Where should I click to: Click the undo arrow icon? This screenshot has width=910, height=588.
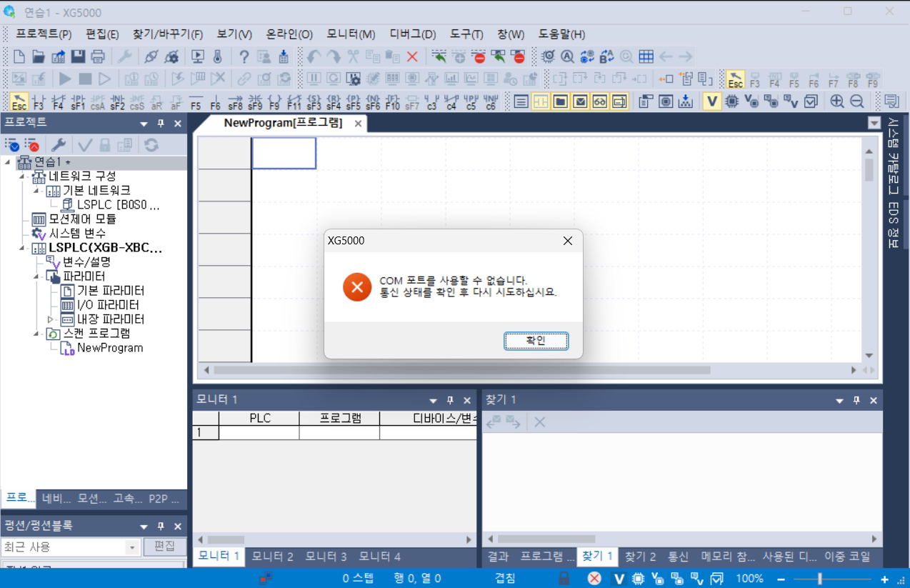tap(312, 56)
